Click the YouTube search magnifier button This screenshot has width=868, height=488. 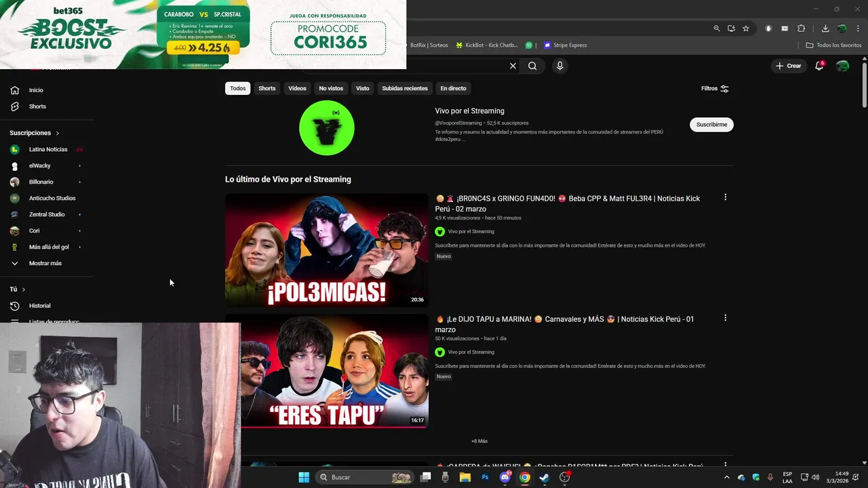(532, 66)
